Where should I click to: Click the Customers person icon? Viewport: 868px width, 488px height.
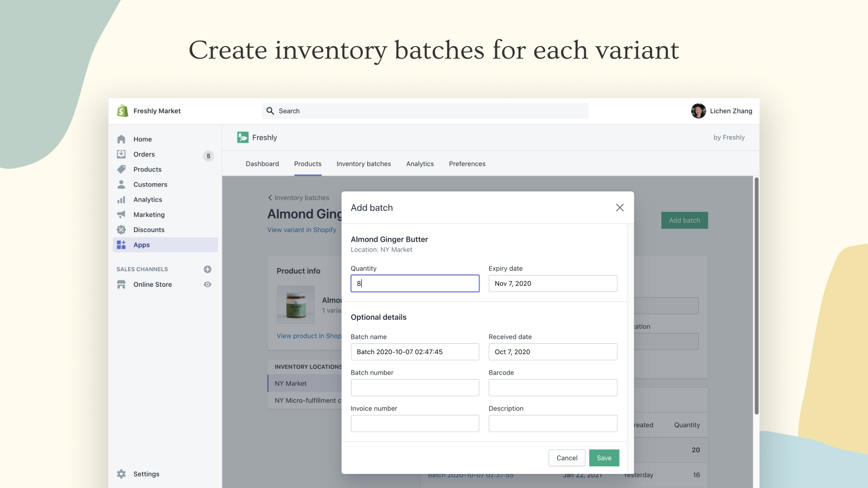pyautogui.click(x=122, y=184)
